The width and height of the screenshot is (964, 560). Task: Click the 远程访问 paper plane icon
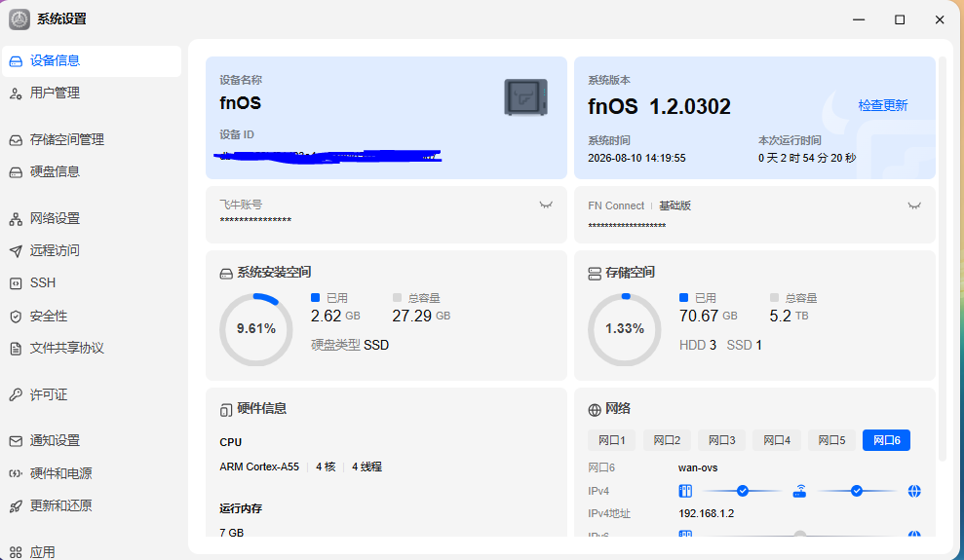[16, 251]
